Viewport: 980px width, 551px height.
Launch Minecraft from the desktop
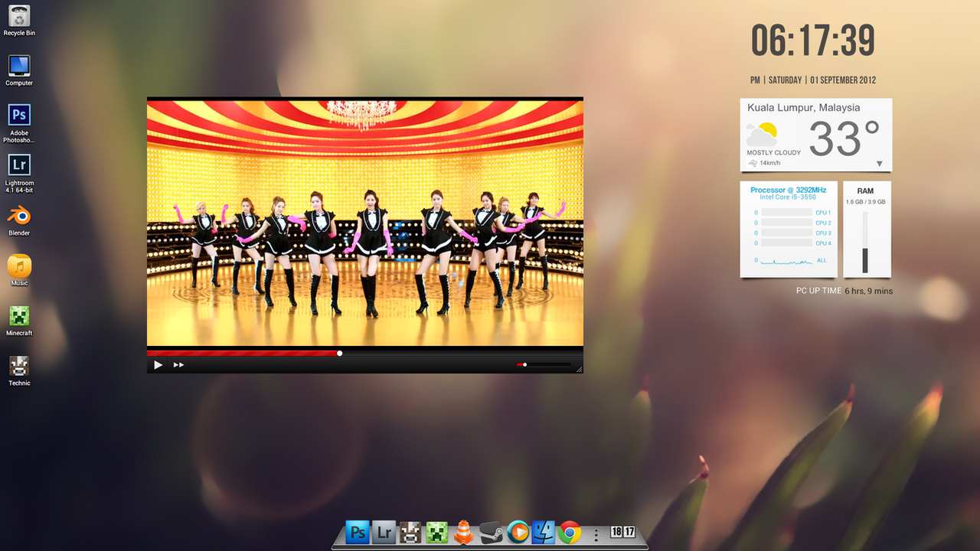19,320
